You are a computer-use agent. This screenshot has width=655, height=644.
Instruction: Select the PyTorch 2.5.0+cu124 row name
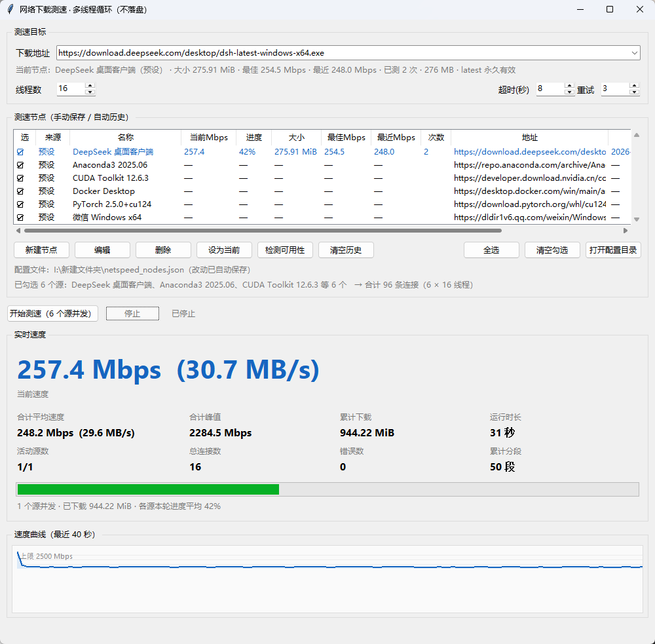click(112, 204)
